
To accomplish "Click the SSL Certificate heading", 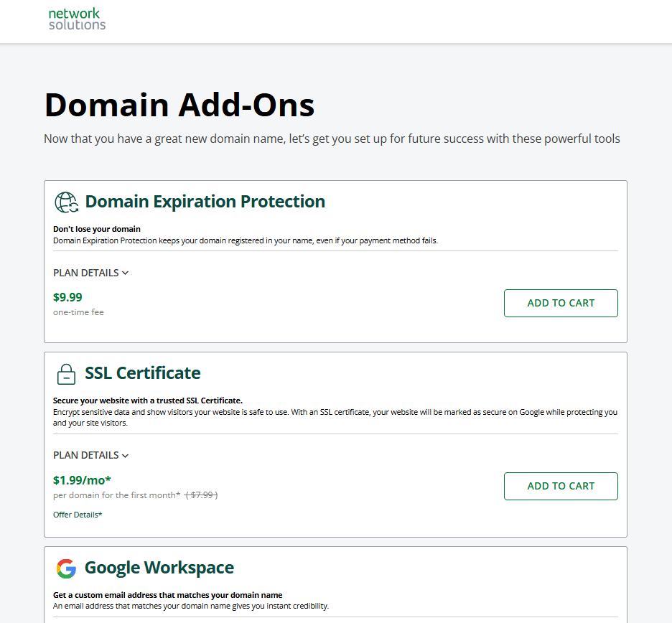I will [x=142, y=373].
